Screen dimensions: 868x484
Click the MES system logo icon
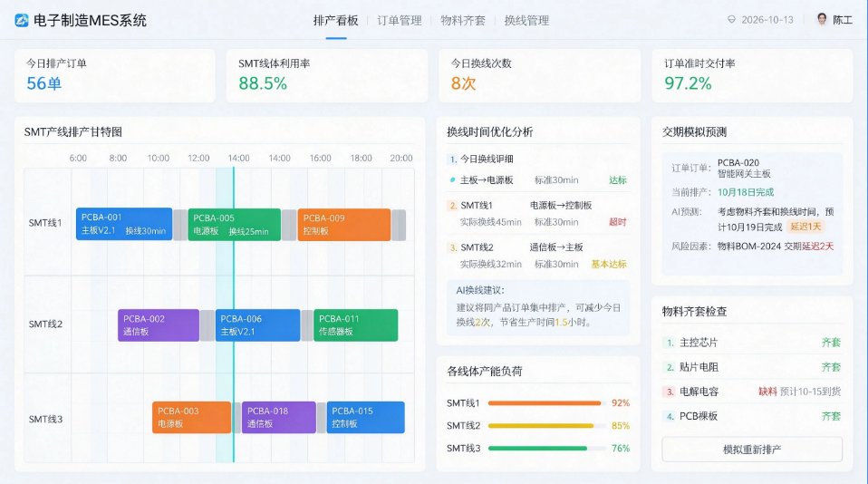[x=22, y=21]
